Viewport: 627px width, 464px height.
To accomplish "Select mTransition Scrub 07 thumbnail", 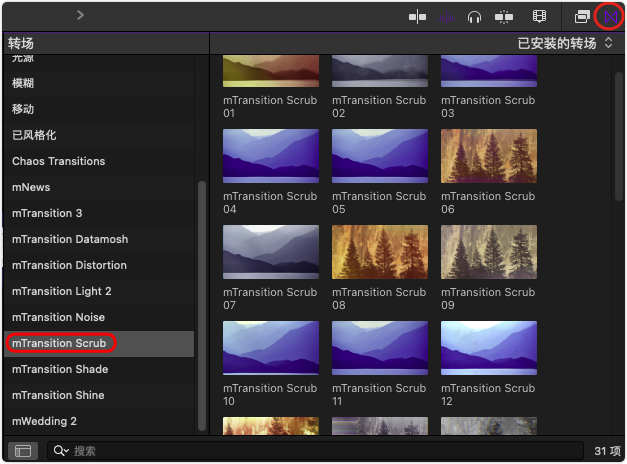I will point(271,252).
